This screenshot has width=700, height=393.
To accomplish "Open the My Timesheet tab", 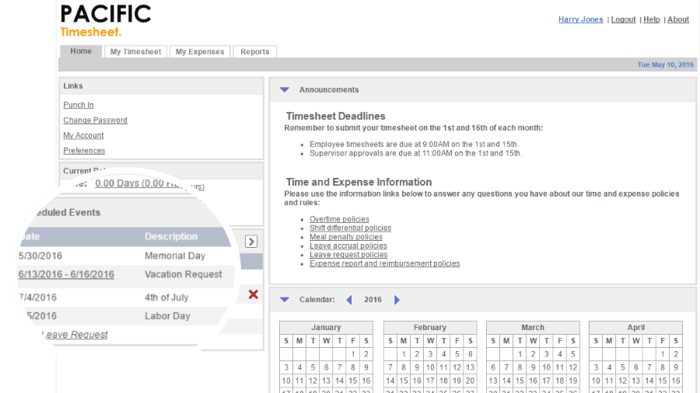I will 136,52.
